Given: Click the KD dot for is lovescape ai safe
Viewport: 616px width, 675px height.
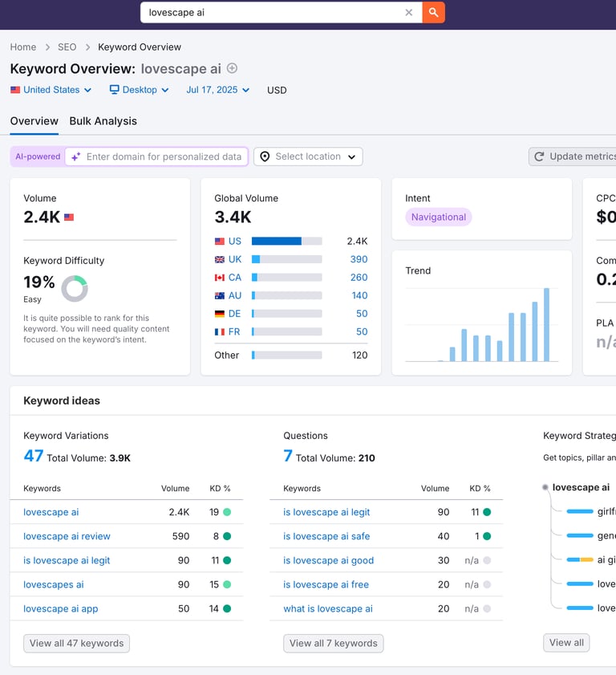Looking at the screenshot, I should point(487,536).
